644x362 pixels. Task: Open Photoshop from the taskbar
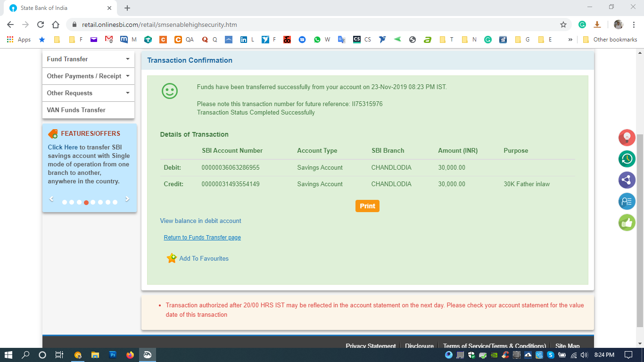pyautogui.click(x=113, y=355)
